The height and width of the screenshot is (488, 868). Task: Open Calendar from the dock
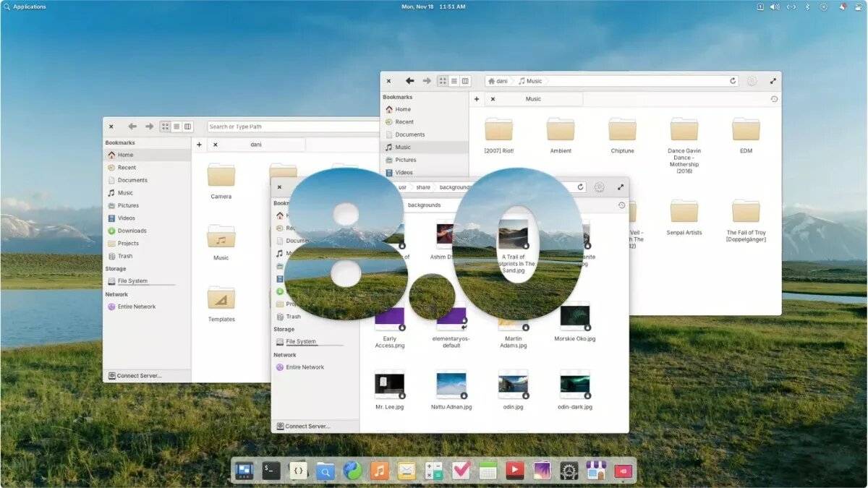[488, 471]
